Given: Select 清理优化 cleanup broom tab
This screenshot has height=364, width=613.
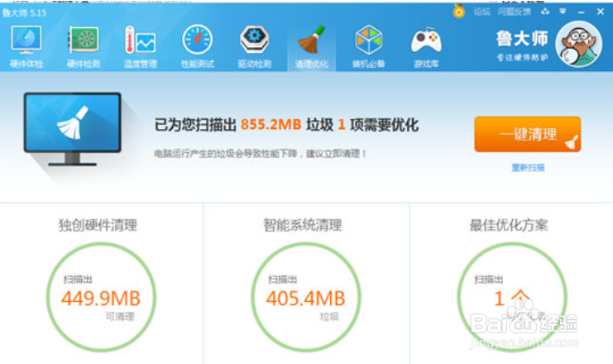Looking at the screenshot, I should 312,46.
